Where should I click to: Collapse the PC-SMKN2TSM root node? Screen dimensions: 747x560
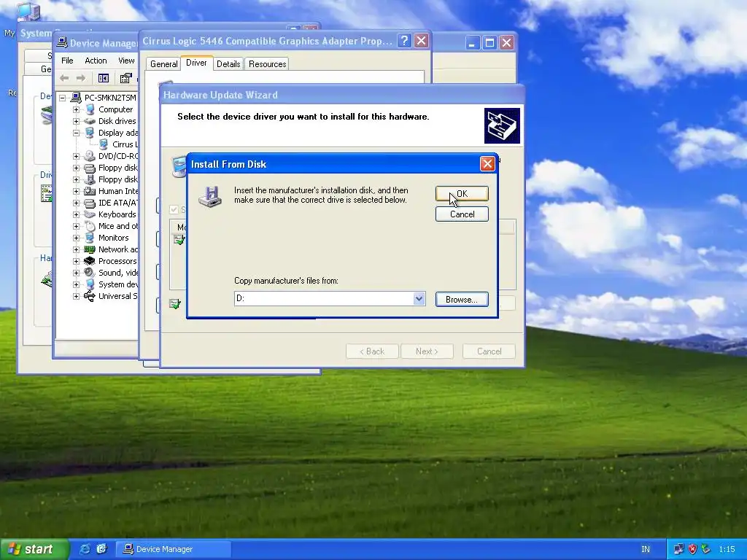[x=63, y=98]
